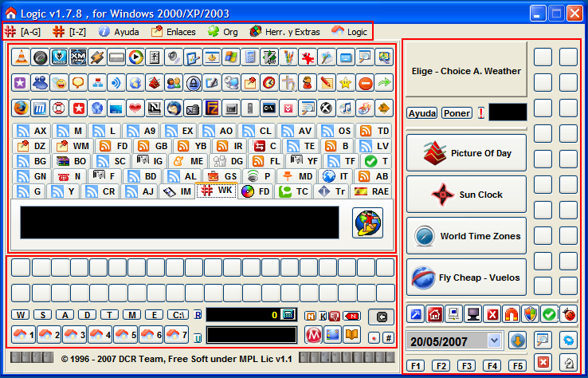Click the calculator icon beside the 0 display
This screenshot has height=378, width=588.
click(x=288, y=314)
